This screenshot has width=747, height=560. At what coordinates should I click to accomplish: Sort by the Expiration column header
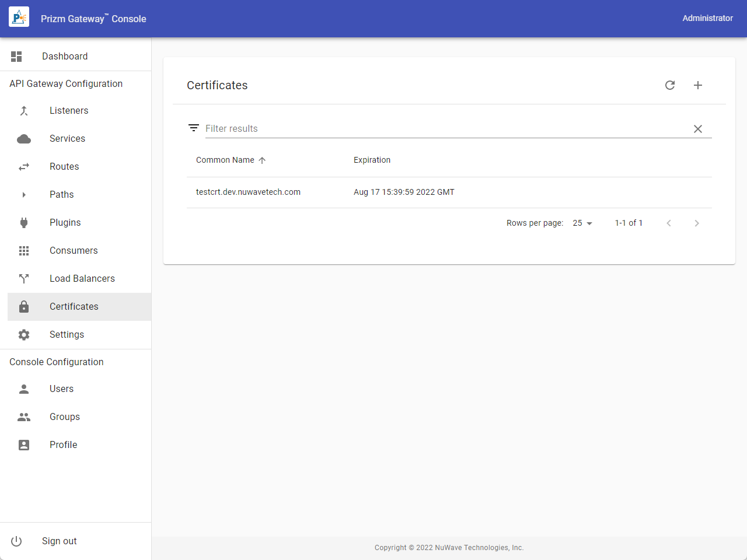pyautogui.click(x=372, y=160)
